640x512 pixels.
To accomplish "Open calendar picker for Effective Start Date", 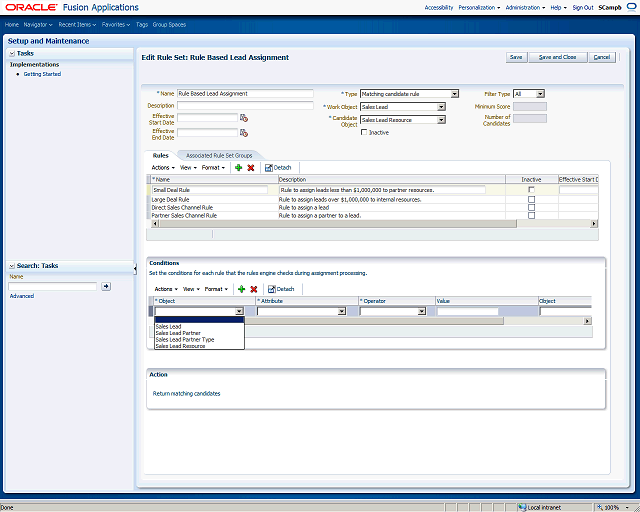I will tap(244, 118).
